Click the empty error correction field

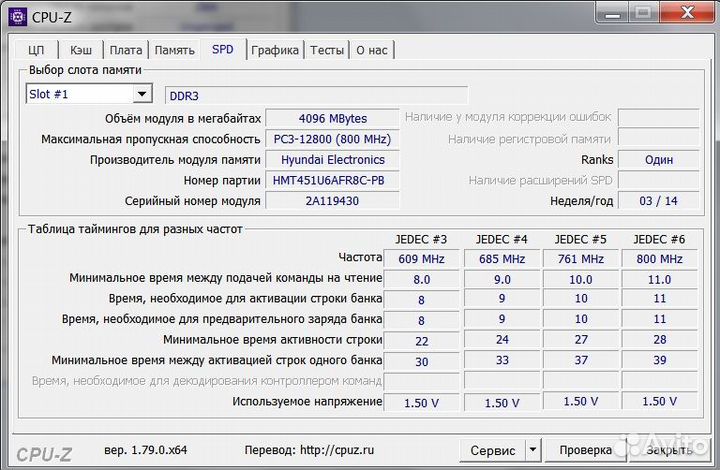(x=659, y=118)
